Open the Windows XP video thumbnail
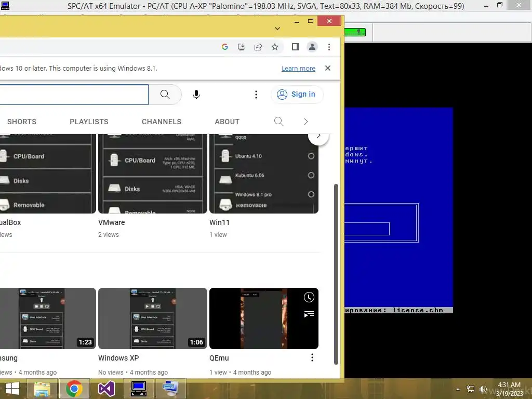Screen dimensions: 532x399 click(153, 318)
